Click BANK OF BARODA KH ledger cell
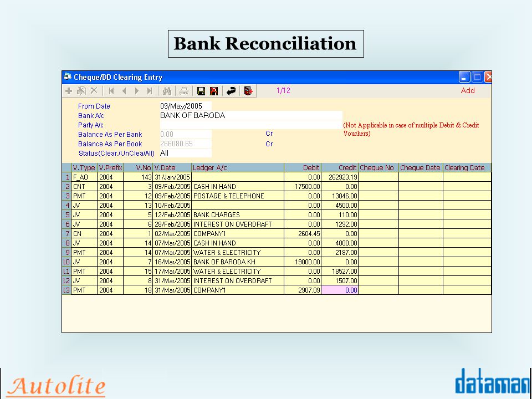Screen dimensions: 532x399 click(238, 262)
